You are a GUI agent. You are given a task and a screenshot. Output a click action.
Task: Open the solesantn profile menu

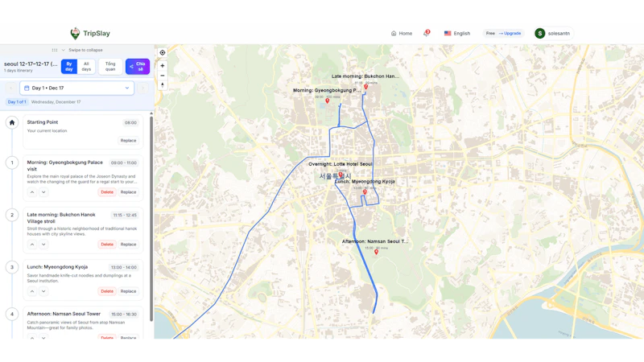click(553, 33)
